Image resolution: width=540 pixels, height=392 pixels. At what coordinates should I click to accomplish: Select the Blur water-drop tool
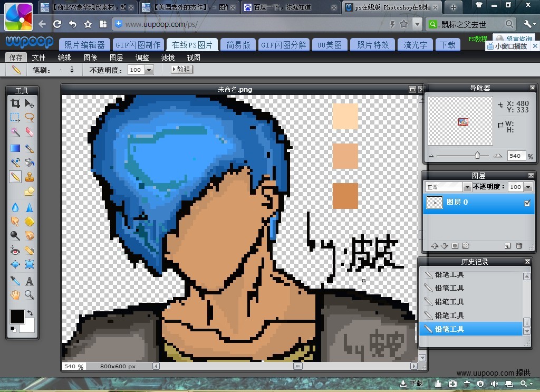tap(15, 207)
